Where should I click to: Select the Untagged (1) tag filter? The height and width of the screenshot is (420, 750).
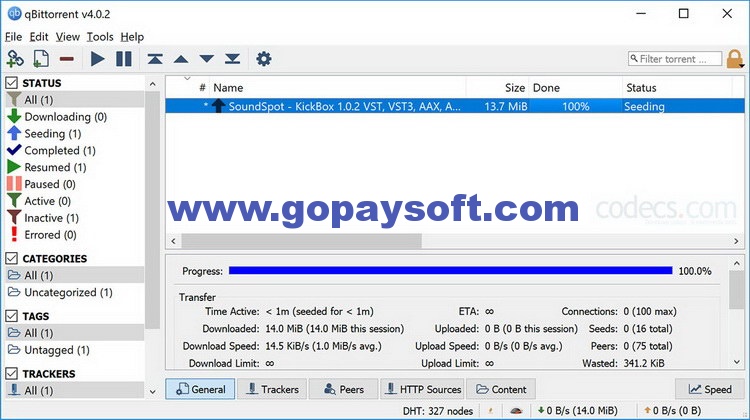(x=75, y=350)
